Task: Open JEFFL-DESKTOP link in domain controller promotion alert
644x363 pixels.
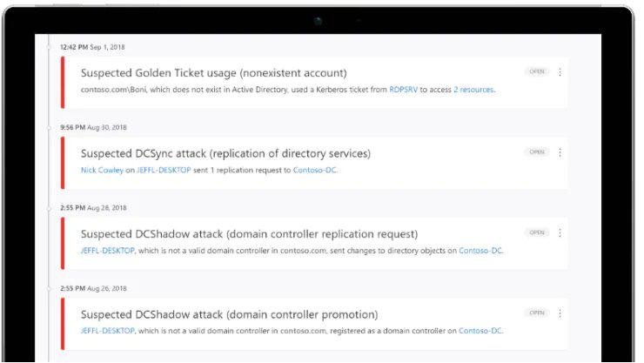Action: click(x=108, y=331)
